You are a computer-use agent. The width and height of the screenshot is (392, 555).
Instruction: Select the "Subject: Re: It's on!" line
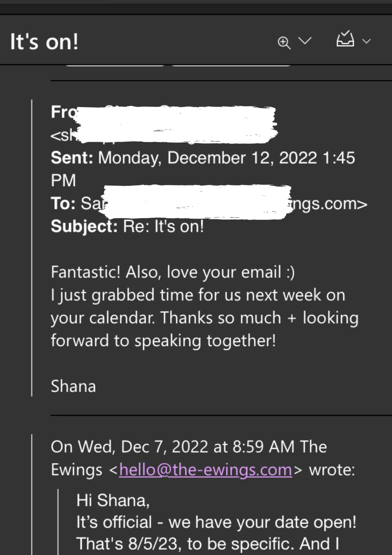pos(127,226)
